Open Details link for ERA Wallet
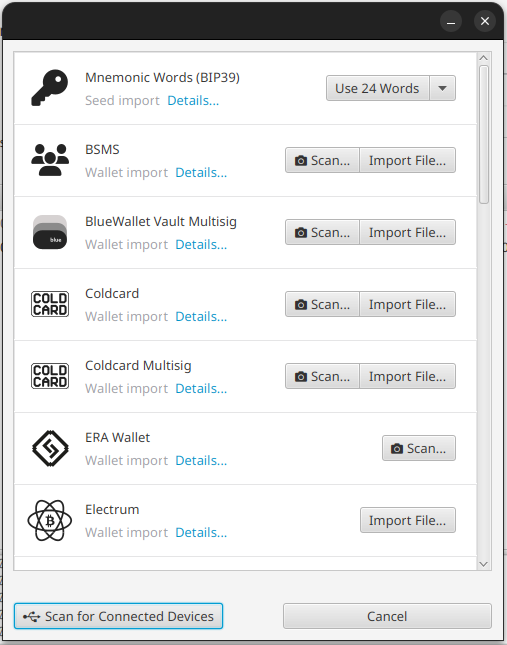 pos(201,460)
